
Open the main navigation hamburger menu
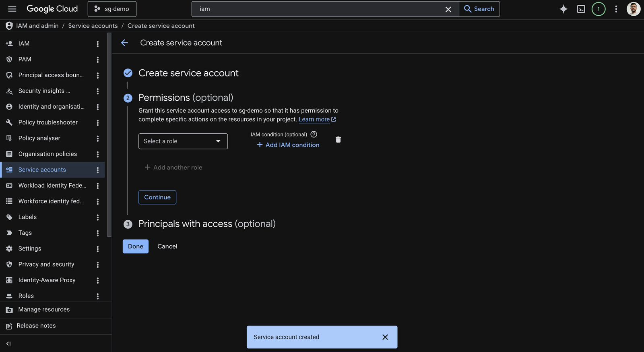(12, 9)
